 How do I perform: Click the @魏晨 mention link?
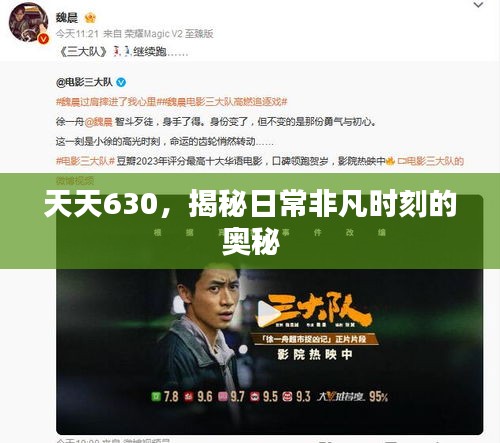[99, 122]
